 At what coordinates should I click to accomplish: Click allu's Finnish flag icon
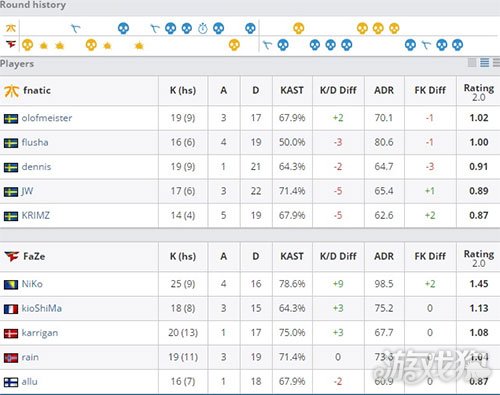[11, 382]
